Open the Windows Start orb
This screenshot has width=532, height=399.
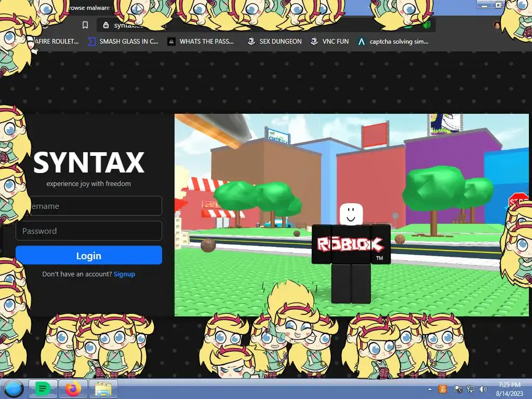(x=13, y=389)
